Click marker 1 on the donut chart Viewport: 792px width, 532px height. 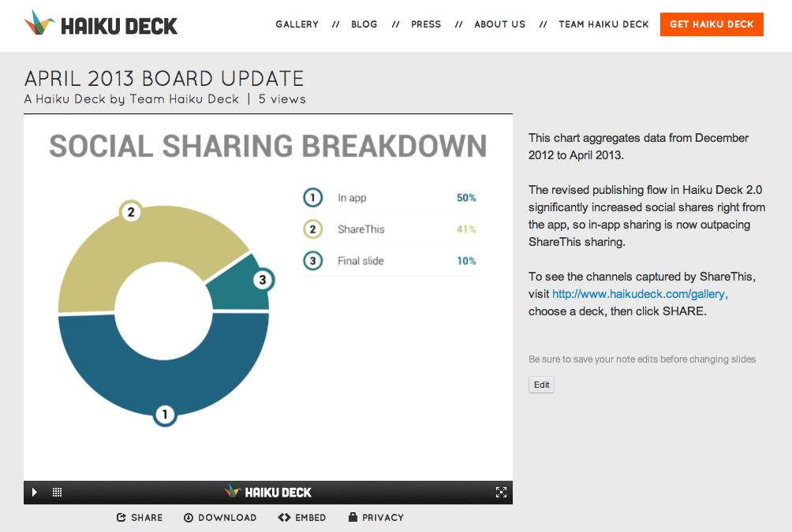165,415
